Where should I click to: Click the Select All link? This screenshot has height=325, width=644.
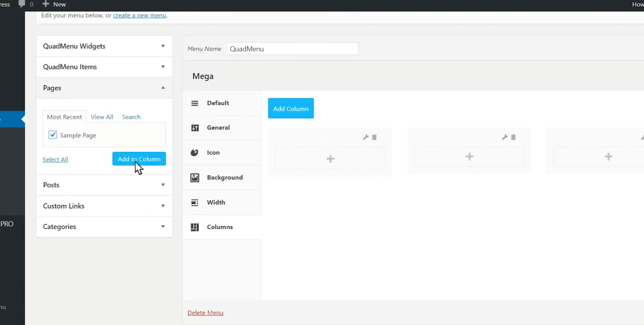tap(55, 159)
